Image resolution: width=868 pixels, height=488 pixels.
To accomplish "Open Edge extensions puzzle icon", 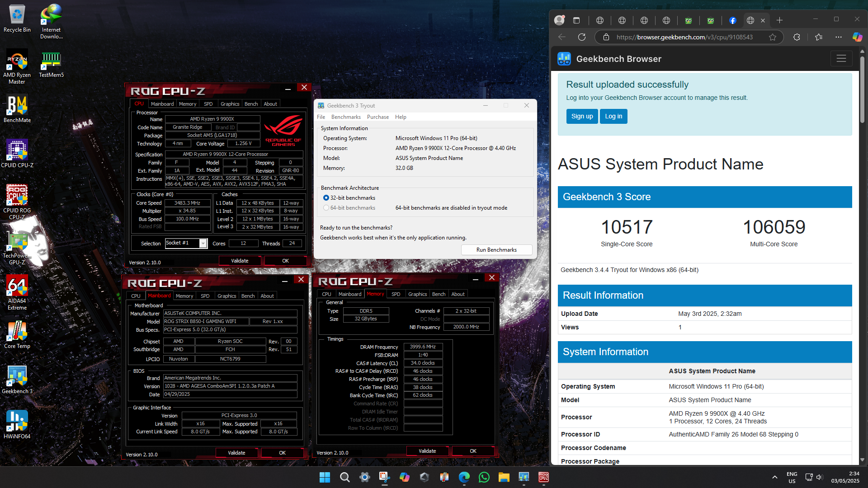I will [797, 37].
